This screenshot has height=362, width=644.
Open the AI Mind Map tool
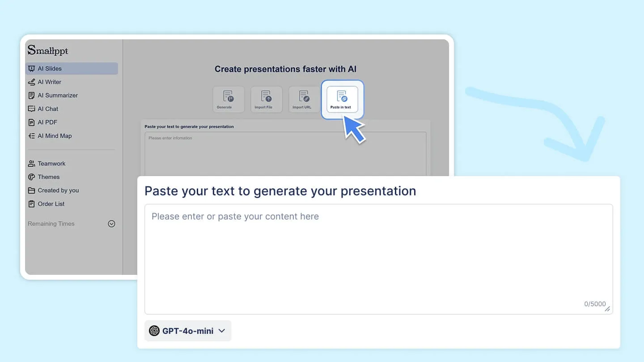tap(54, 135)
